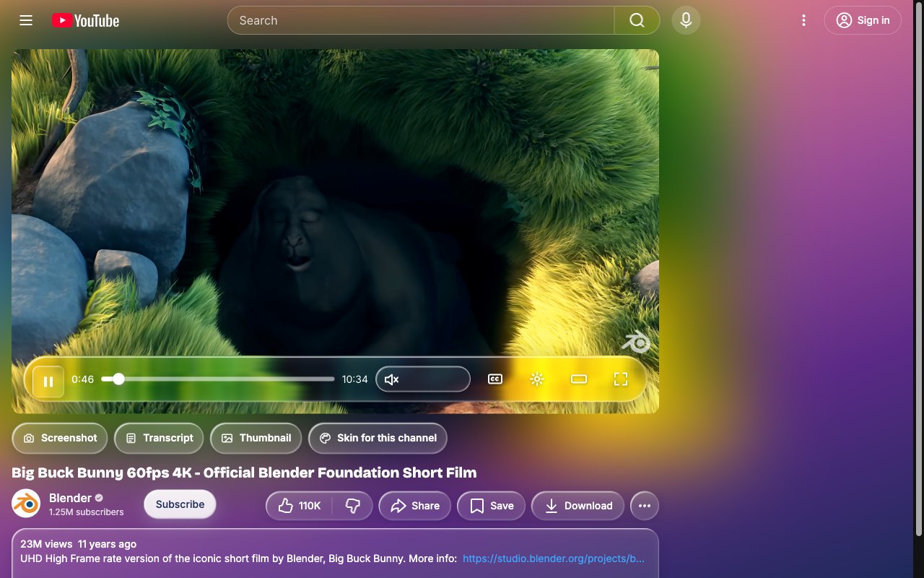Click the 23M views text
The width and height of the screenshot is (924, 578).
46,544
